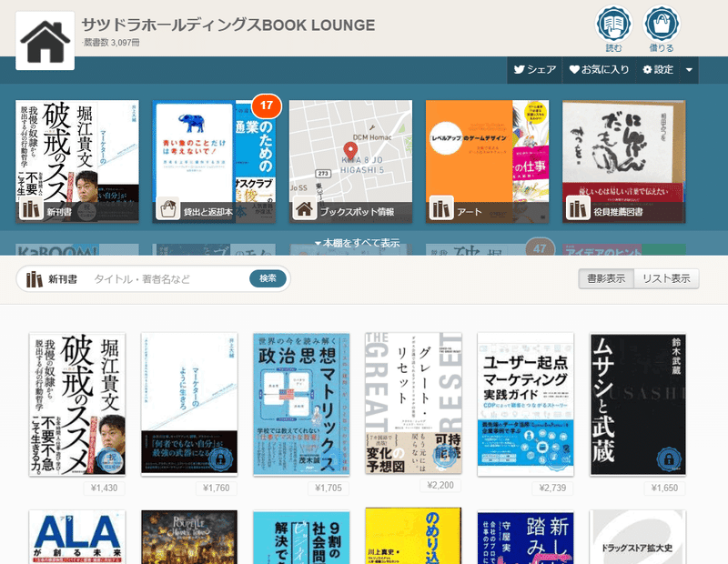Open the 借りる shopping bag icon
728x564 pixels.
pos(662,28)
